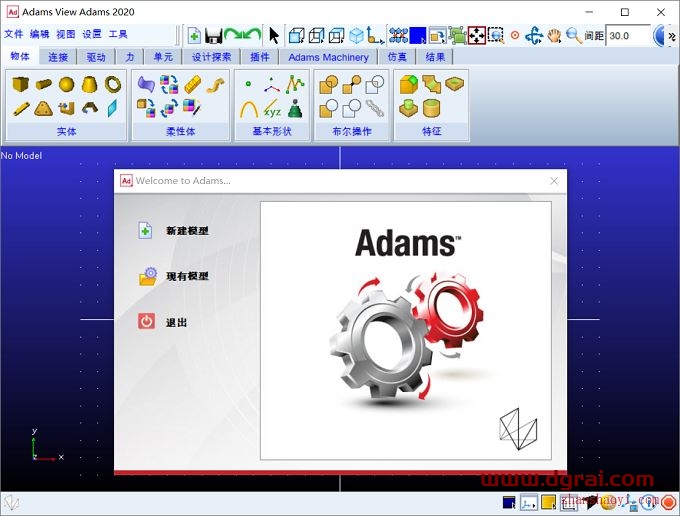
Task: Toggle the blue background color button
Action: [417, 35]
